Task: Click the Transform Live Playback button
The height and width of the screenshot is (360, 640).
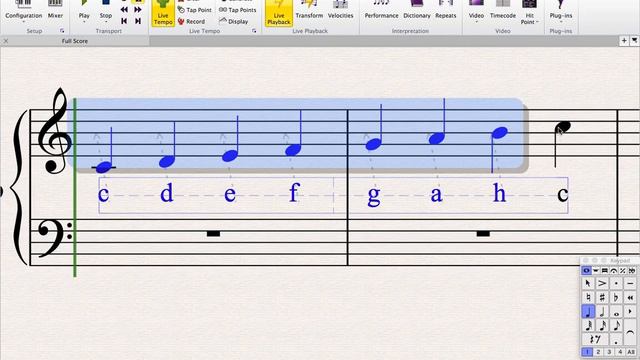Action: tap(309, 11)
